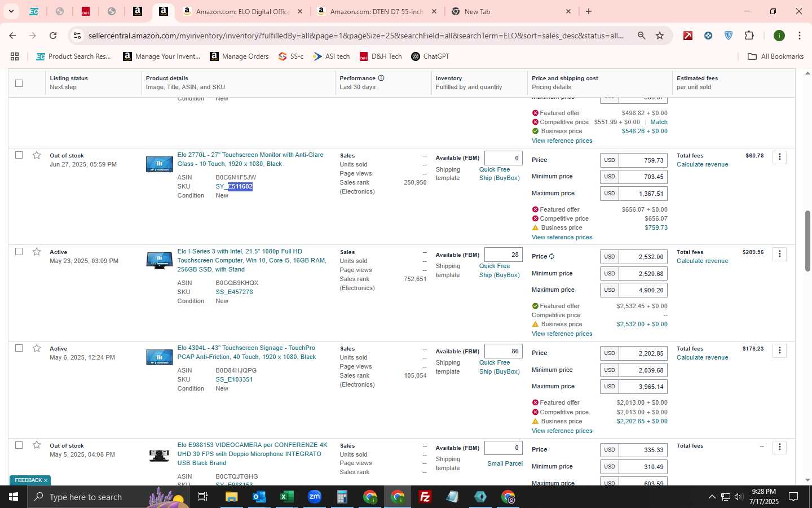This screenshot has width=812, height=508.
Task: Click Match competitive price link
Action: pyautogui.click(x=659, y=122)
